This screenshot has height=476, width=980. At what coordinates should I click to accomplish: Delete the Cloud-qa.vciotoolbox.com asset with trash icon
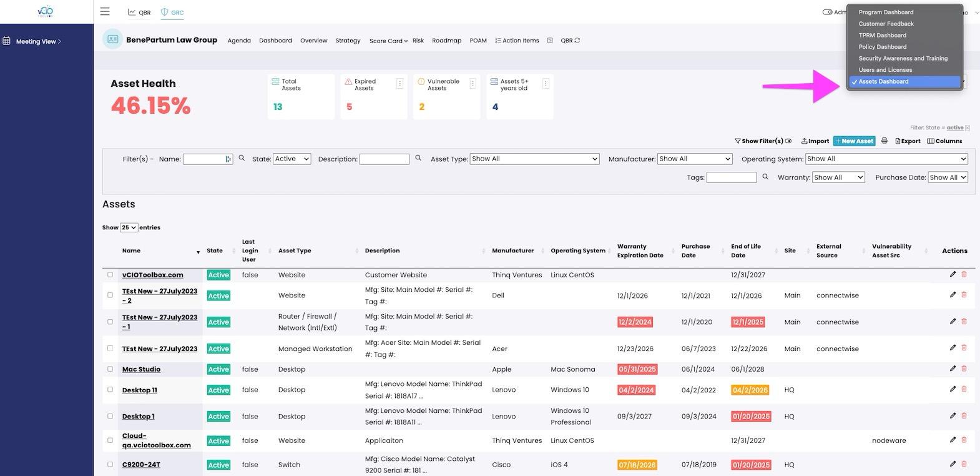point(964,440)
